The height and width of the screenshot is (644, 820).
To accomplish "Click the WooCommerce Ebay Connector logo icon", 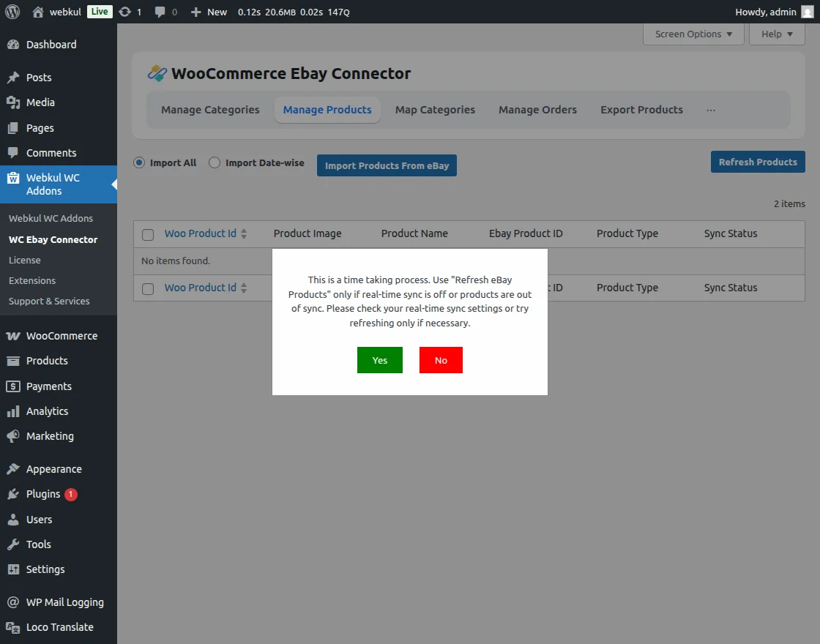I will (x=157, y=74).
